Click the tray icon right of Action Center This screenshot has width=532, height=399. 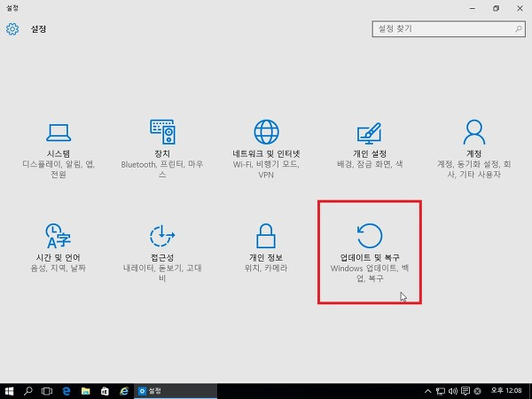tap(477, 391)
